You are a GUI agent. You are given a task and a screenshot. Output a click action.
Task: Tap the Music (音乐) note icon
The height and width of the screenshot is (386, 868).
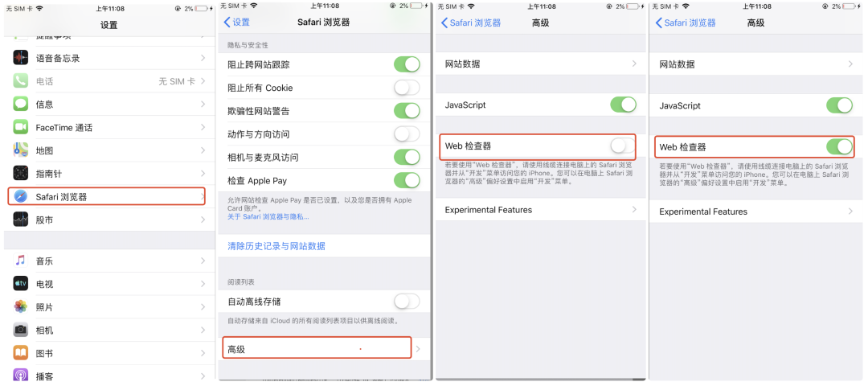(21, 261)
